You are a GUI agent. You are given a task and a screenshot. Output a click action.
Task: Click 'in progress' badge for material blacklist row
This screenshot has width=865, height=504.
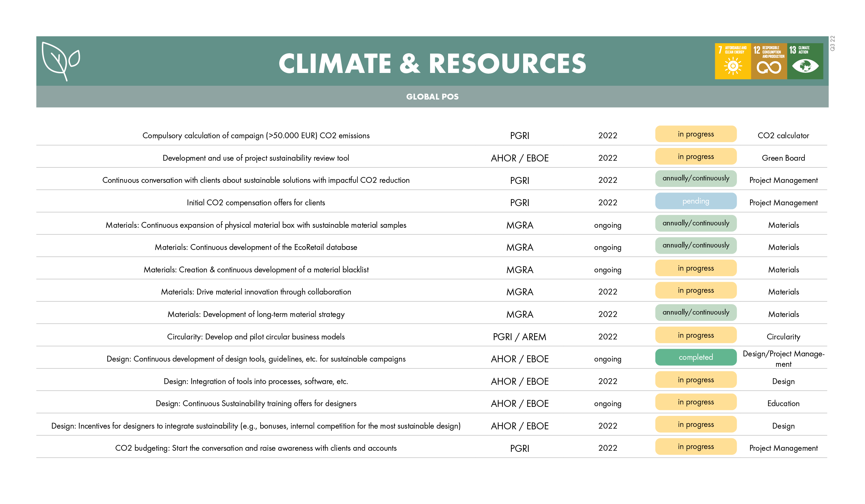[695, 268]
